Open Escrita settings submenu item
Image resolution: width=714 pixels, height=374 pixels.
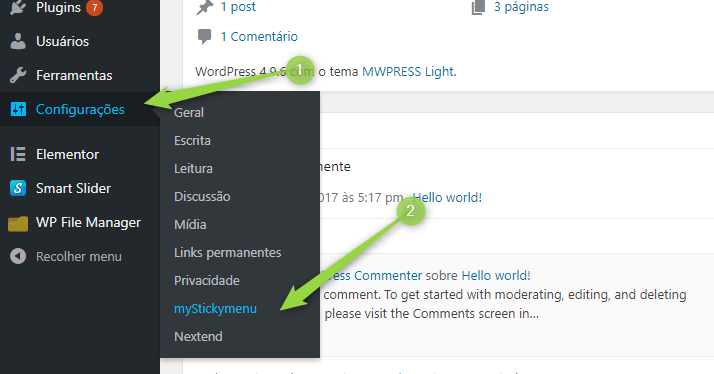[x=192, y=140]
